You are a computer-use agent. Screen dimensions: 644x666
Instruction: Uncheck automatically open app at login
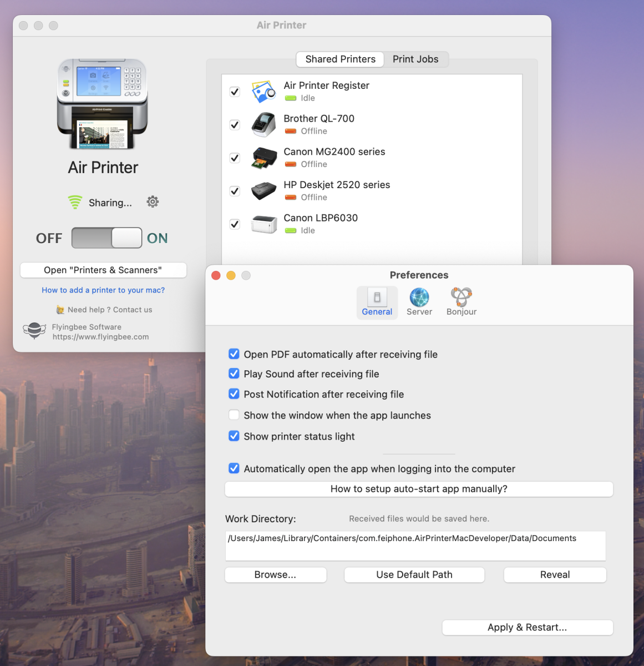(234, 468)
